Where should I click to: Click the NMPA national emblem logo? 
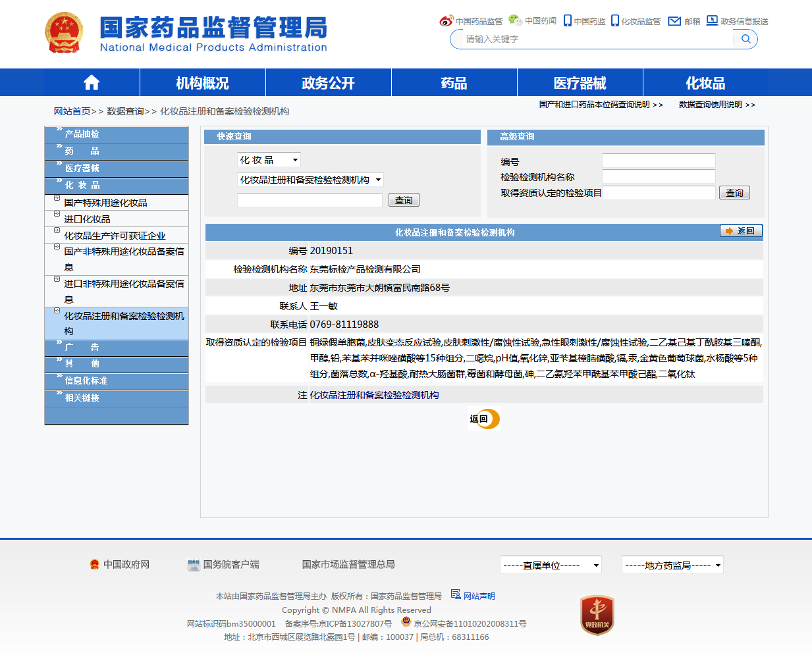tap(64, 32)
